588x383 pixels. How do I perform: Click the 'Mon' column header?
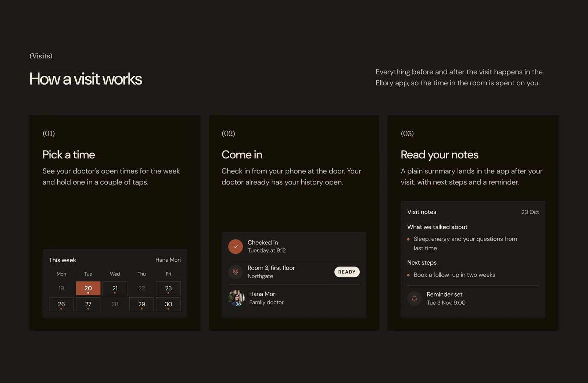tap(61, 274)
